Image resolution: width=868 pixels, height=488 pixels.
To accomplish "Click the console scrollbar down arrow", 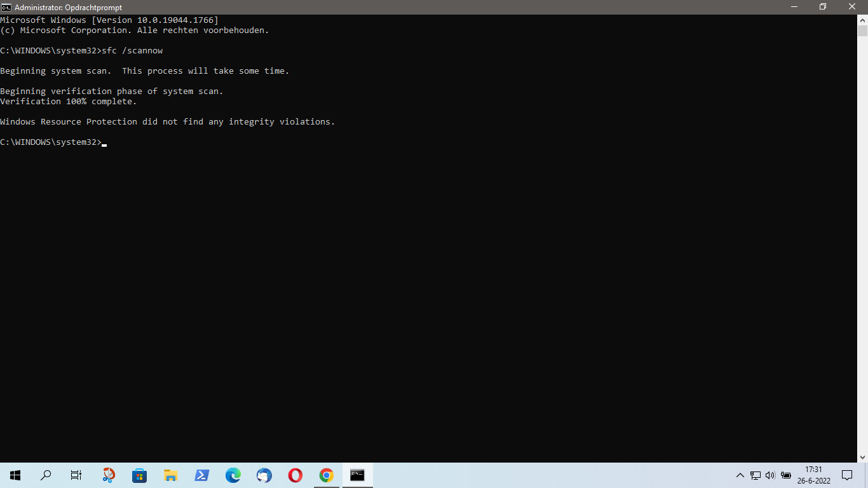I will click(x=862, y=457).
